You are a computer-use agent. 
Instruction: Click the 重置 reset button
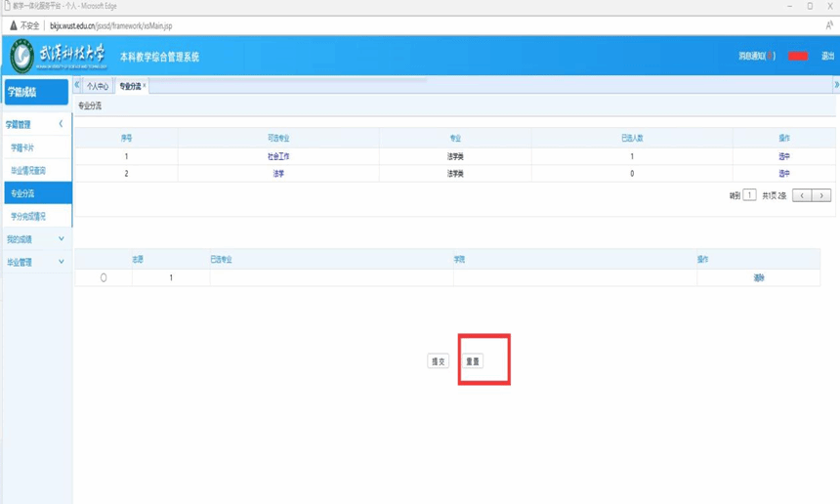(x=473, y=361)
